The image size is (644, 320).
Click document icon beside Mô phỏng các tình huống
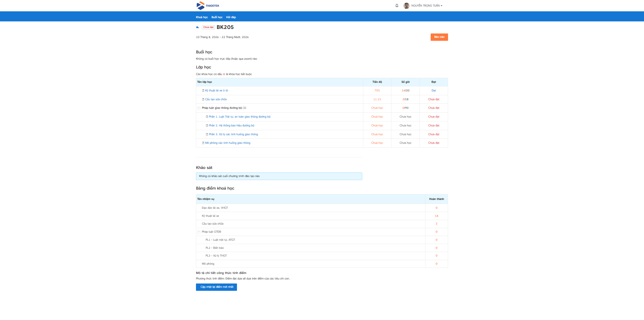click(x=203, y=143)
